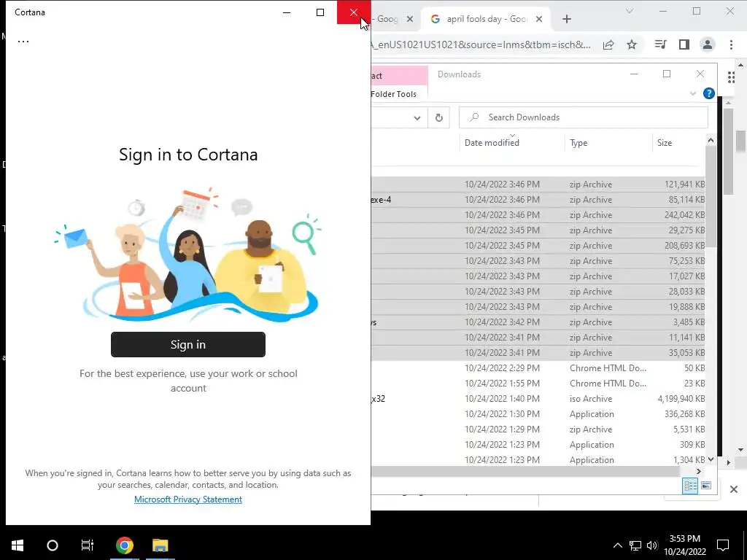Open File Explorer from the taskbar
This screenshot has width=747, height=560.
[x=160, y=545]
